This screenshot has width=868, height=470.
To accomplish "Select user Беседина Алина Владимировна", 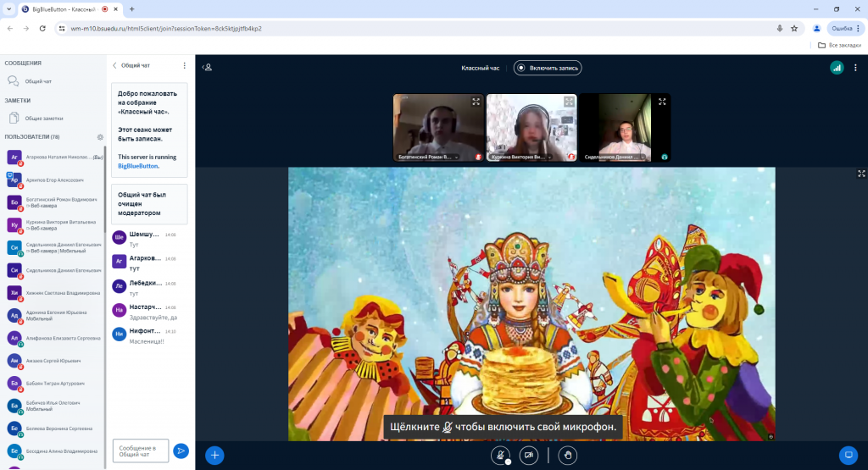I will 53,451.
